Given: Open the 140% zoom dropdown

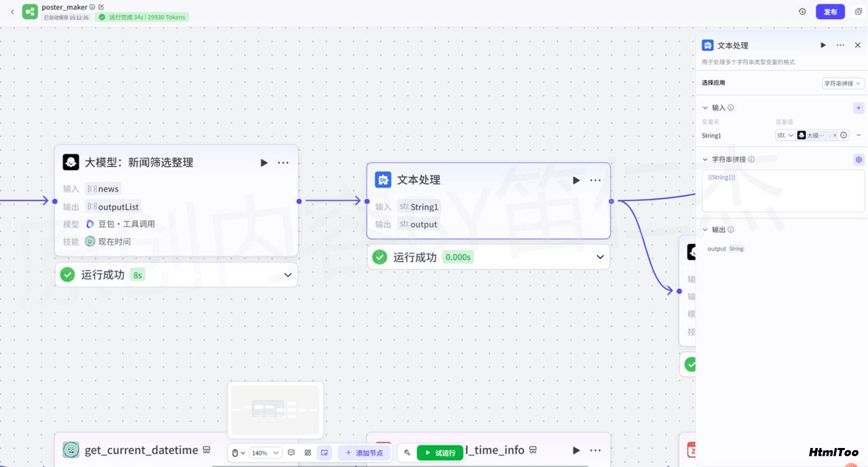Looking at the screenshot, I should [265, 453].
